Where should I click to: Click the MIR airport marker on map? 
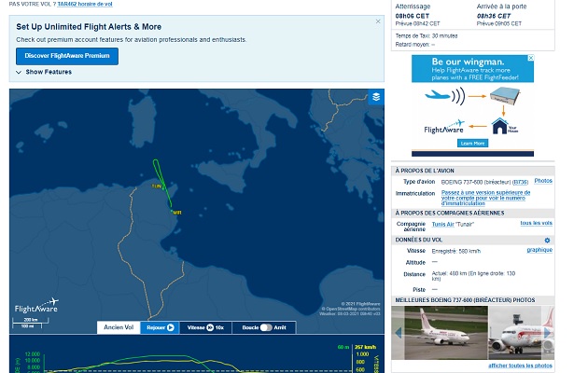[175, 213]
